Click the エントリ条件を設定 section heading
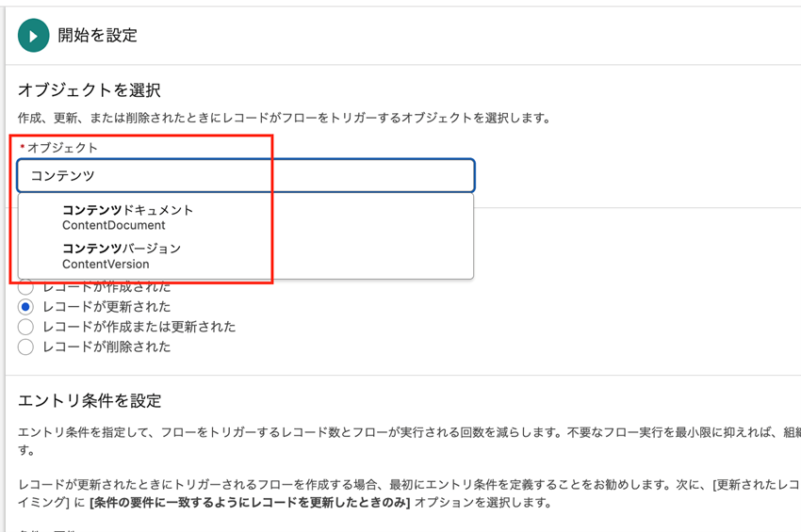This screenshot has height=532, width=801. [x=90, y=400]
